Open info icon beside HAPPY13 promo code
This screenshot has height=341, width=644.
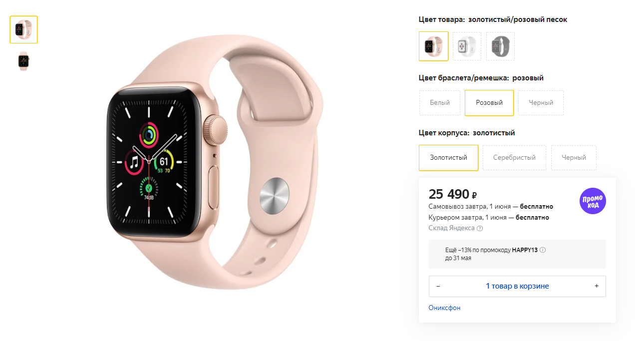543,250
